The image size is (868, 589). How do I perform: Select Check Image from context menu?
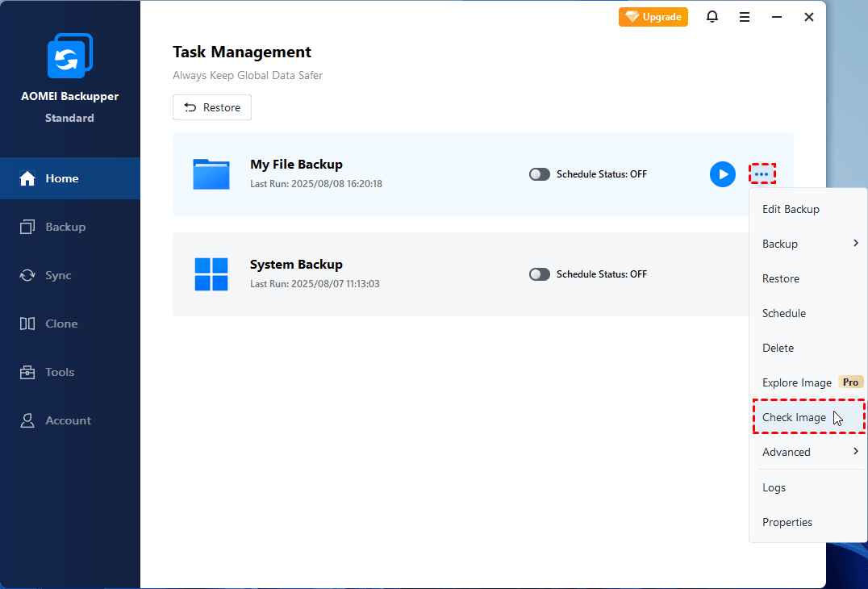click(795, 417)
